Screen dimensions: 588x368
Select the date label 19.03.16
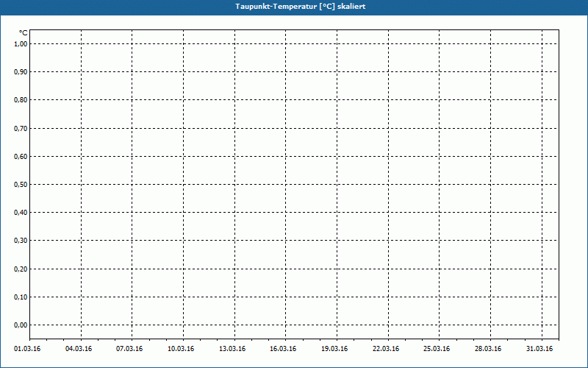(x=334, y=349)
